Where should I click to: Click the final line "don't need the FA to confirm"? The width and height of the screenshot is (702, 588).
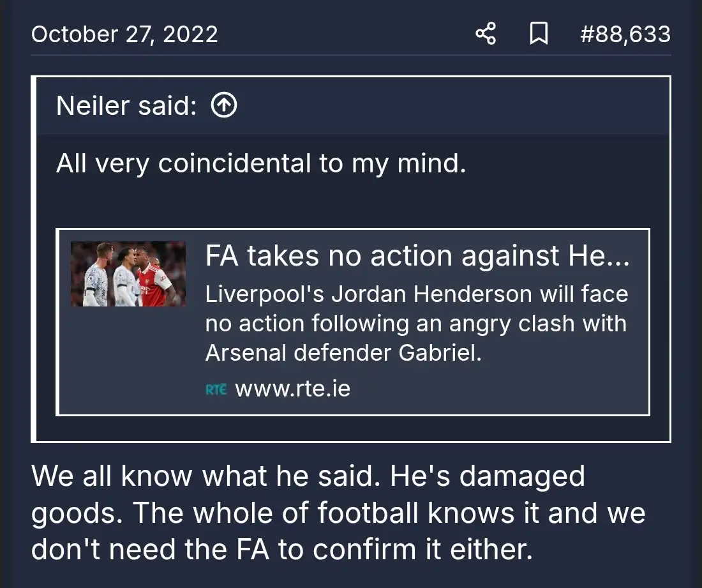pos(281,550)
